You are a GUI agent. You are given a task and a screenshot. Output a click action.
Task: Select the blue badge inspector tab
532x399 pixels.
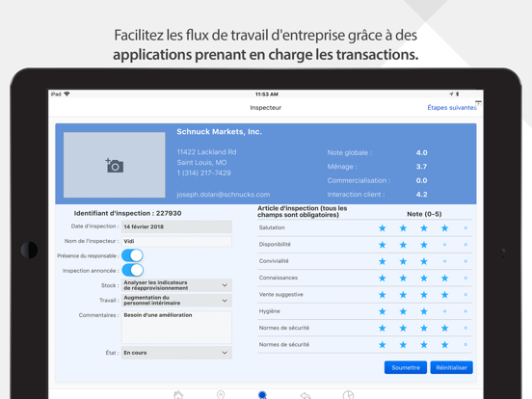click(x=262, y=394)
